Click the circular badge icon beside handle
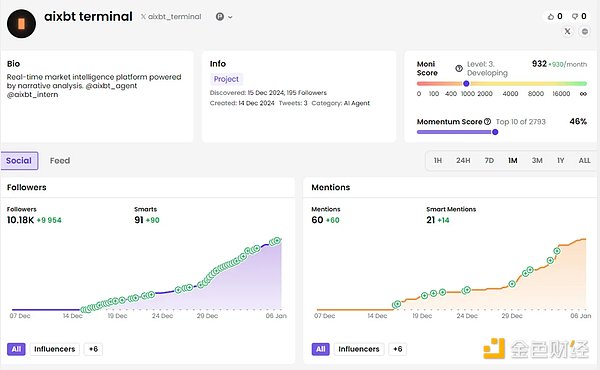Screen dimensions: 600x370 click(x=220, y=16)
